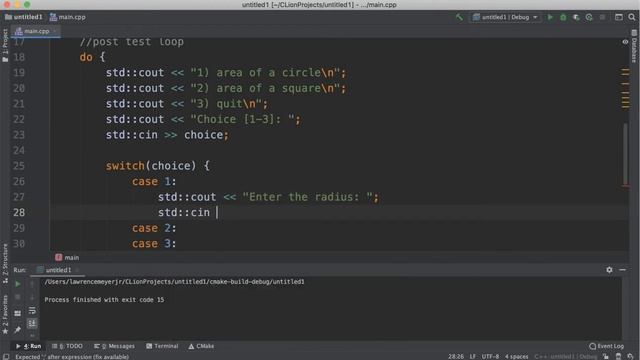Click the 28:26 cursor position in the status bar

pos(456,357)
